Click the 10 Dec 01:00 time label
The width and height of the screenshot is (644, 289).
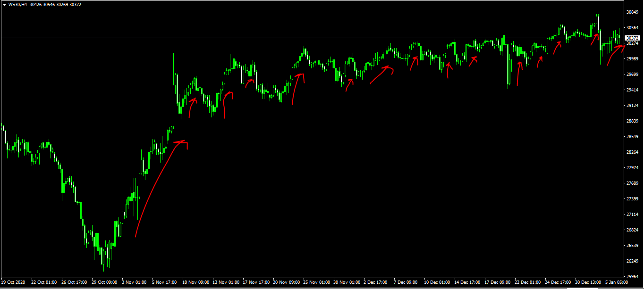438,282
